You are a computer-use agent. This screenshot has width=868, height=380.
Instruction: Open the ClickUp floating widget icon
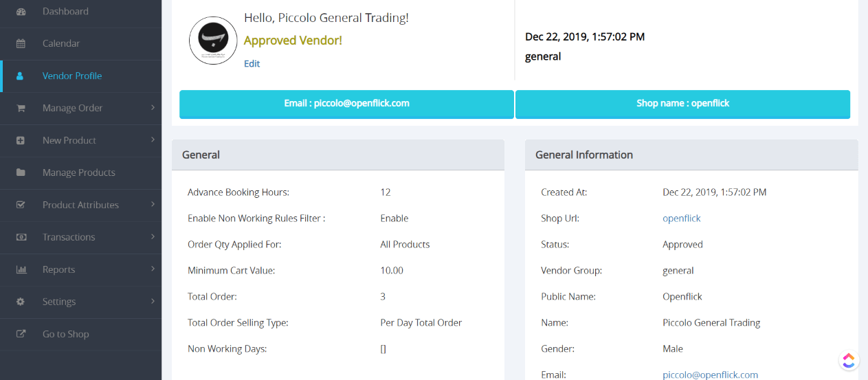tap(849, 360)
